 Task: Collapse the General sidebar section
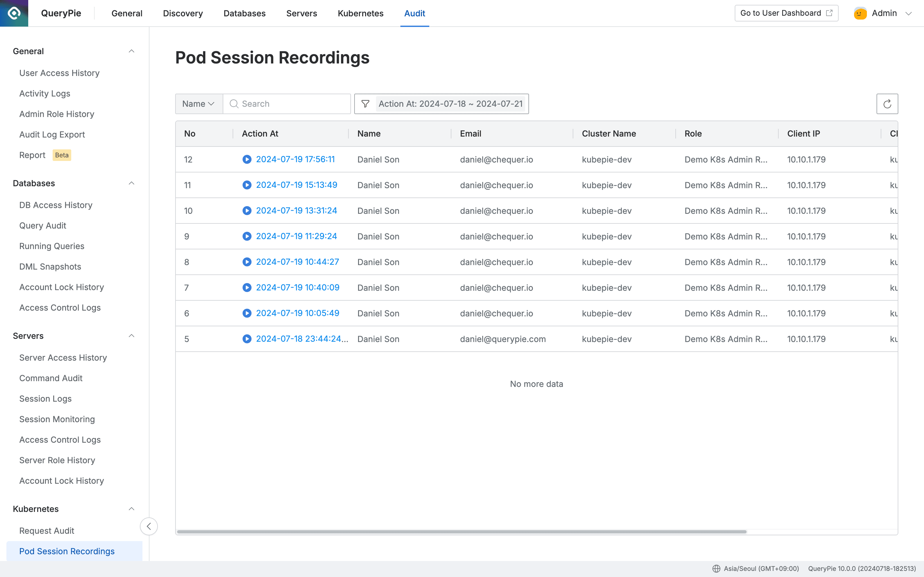tap(132, 51)
